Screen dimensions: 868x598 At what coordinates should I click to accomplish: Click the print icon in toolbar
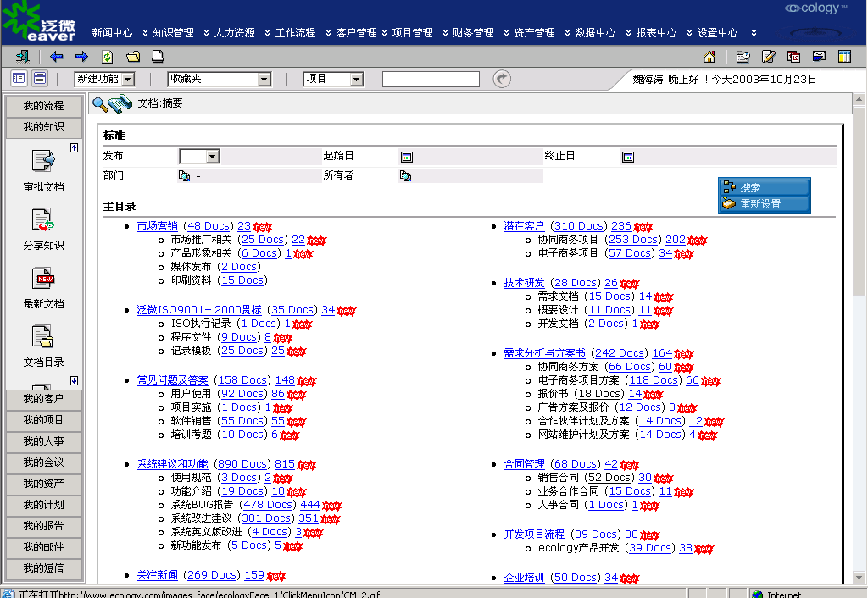click(x=158, y=57)
